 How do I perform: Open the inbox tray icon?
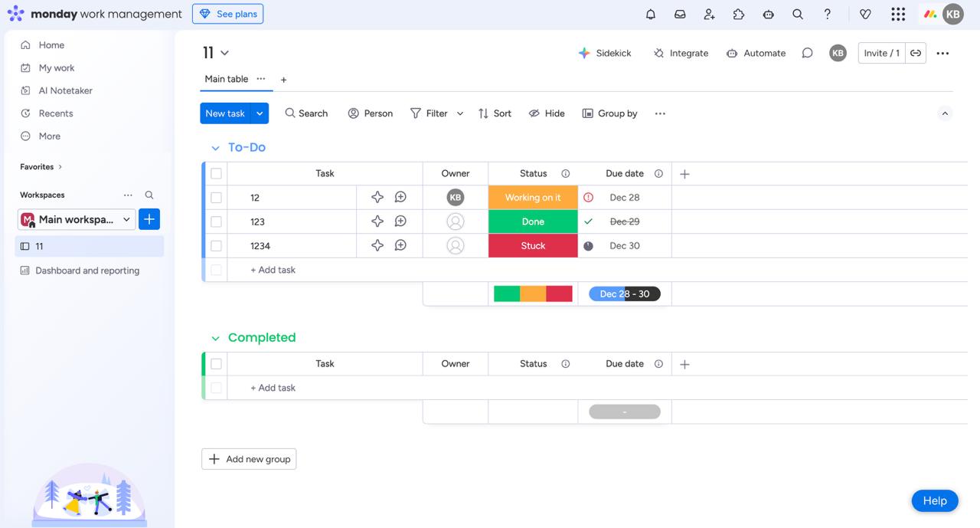point(680,14)
